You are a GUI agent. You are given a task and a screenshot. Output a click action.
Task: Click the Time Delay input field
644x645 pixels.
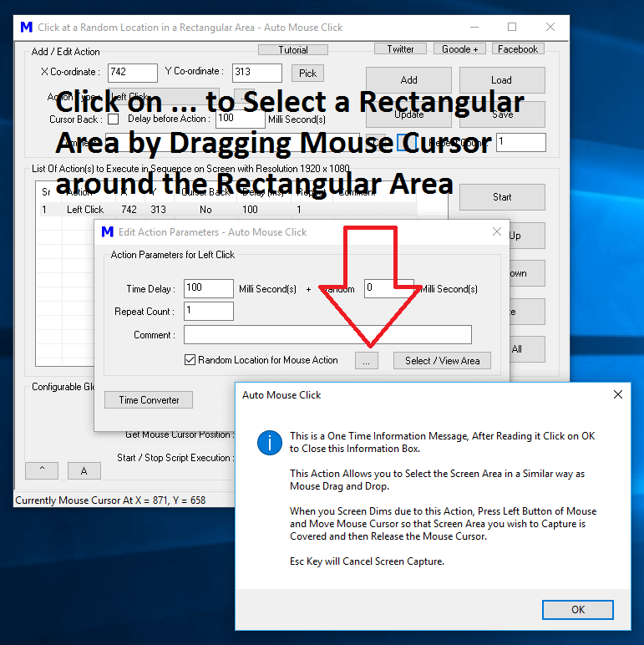[x=209, y=288]
